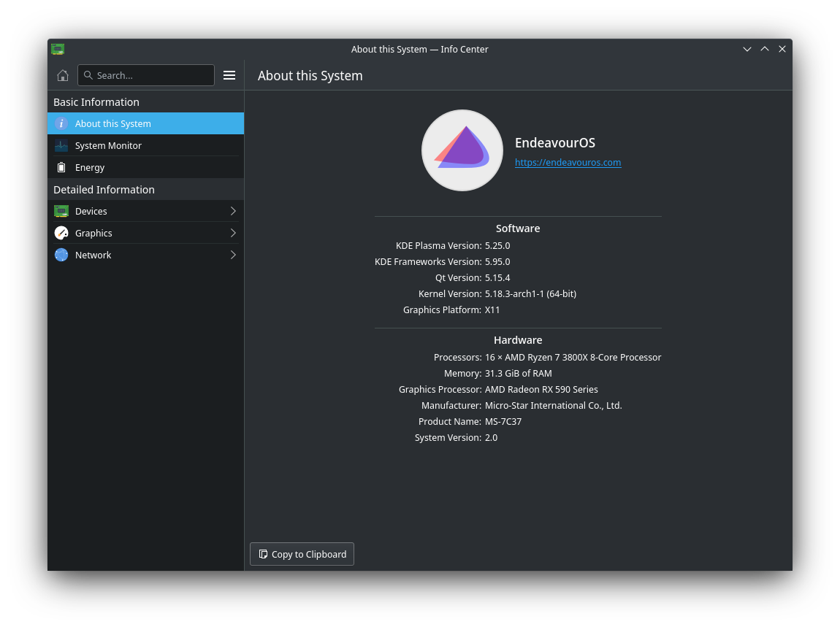The width and height of the screenshot is (840, 627).
Task: Expand the Network category chevron
Action: point(233,255)
